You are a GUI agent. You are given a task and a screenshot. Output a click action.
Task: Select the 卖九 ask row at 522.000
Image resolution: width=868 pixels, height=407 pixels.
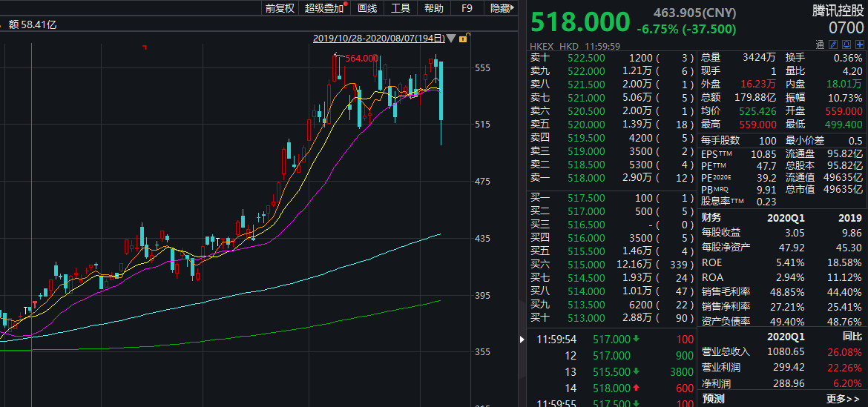[612, 70]
